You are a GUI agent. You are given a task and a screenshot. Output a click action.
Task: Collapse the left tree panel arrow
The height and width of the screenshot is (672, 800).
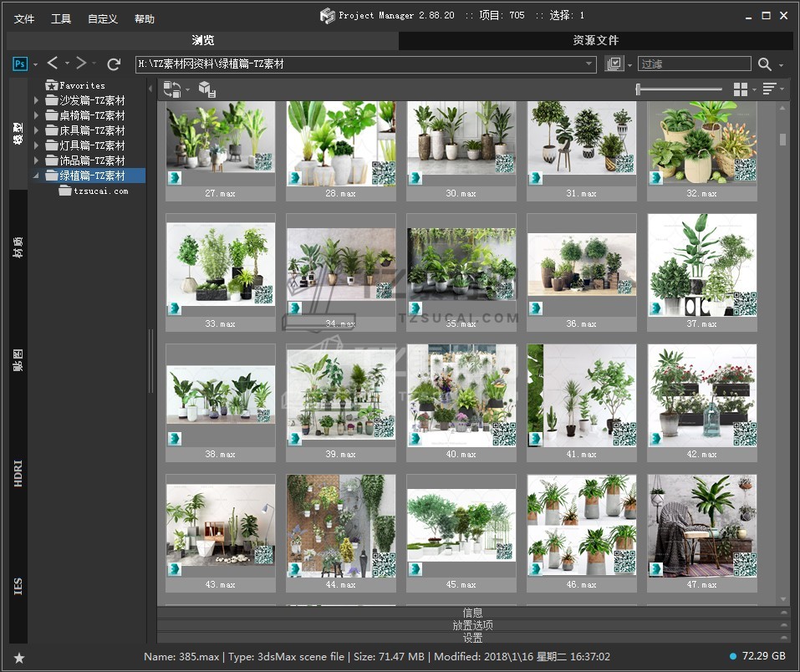tap(150, 89)
